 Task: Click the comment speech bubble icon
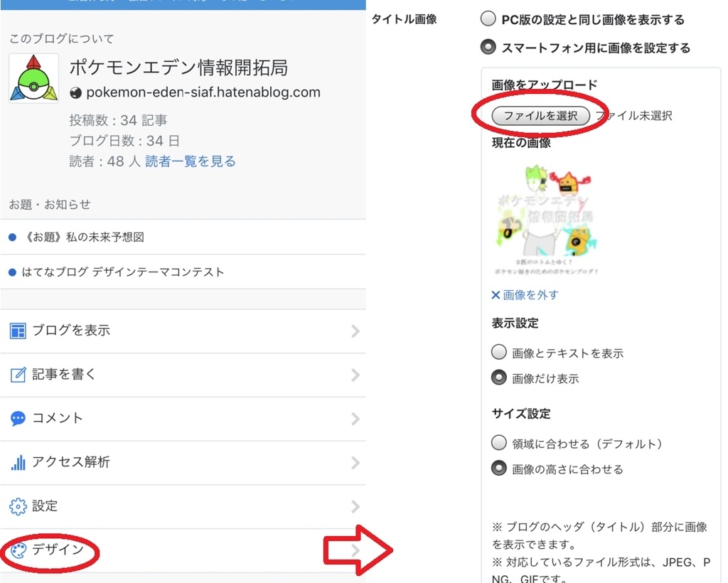[18, 419]
